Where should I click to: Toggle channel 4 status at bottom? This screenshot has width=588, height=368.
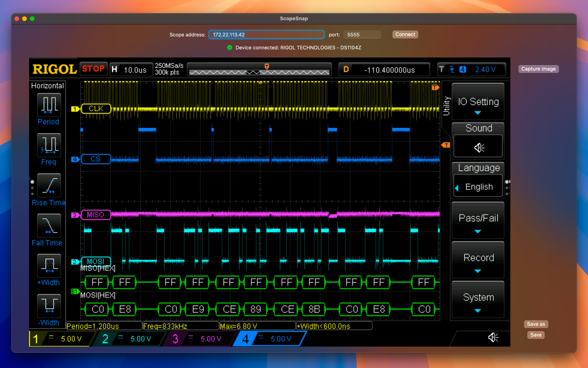[270, 338]
